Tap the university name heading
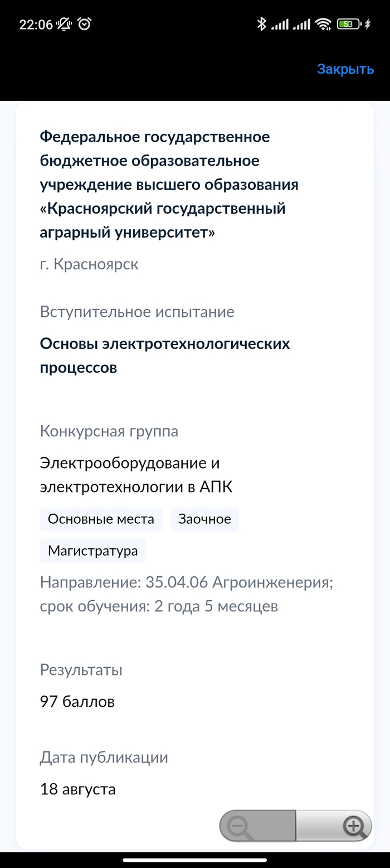This screenshot has width=390, height=868. tap(169, 184)
